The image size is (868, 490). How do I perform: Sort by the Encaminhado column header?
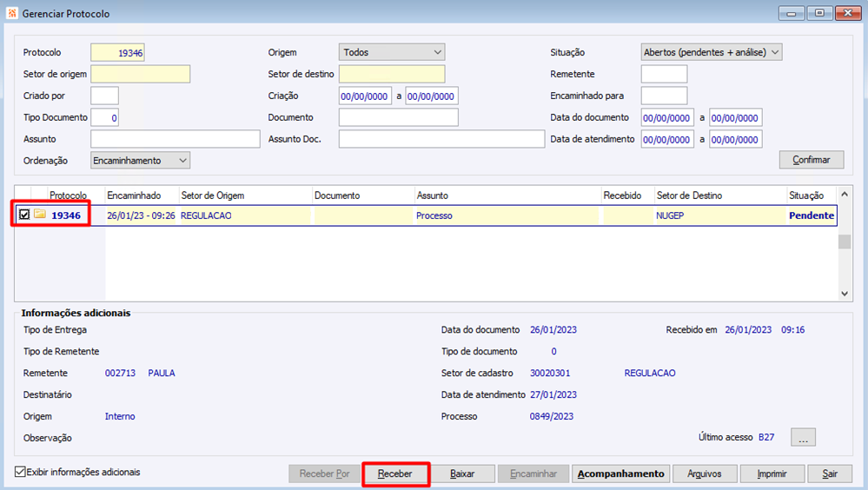[x=134, y=195]
